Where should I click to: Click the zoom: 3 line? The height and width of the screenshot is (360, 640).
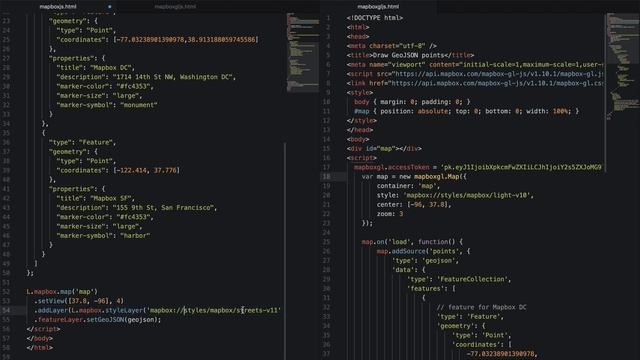coord(390,214)
